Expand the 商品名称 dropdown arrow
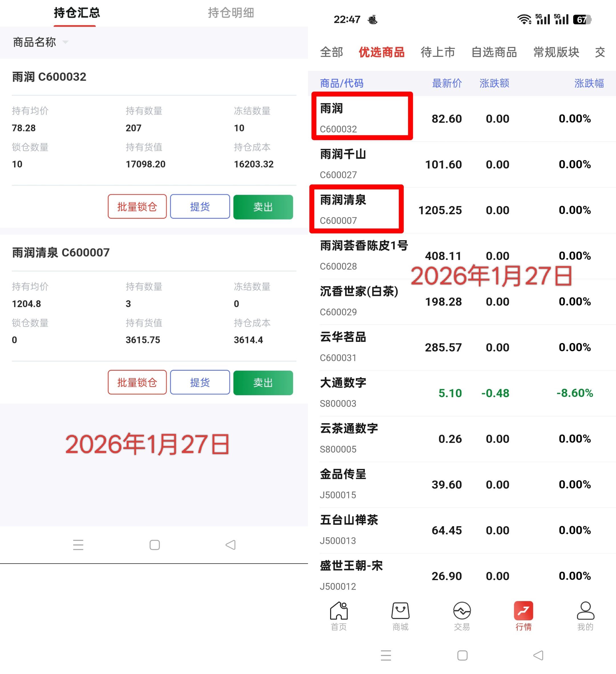Viewport: 616px width, 674px height. pos(66,42)
